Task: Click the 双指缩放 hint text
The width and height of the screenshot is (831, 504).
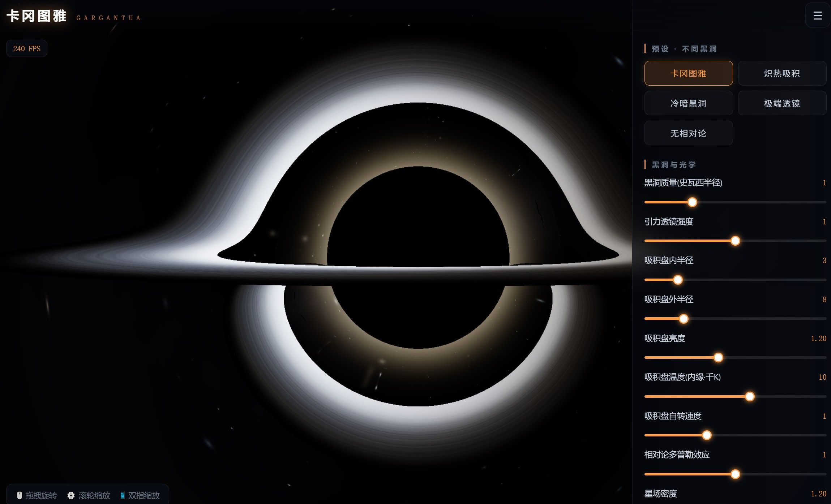Action: [144, 495]
